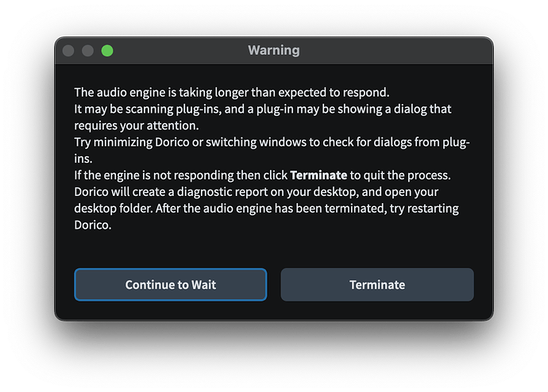Click the empty title bar right of Warning

397,50
